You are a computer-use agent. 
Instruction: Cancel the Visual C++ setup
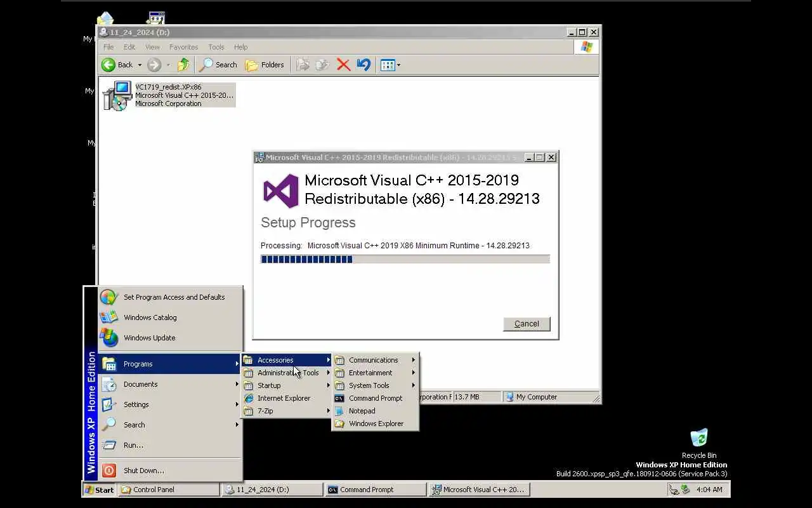(x=527, y=324)
